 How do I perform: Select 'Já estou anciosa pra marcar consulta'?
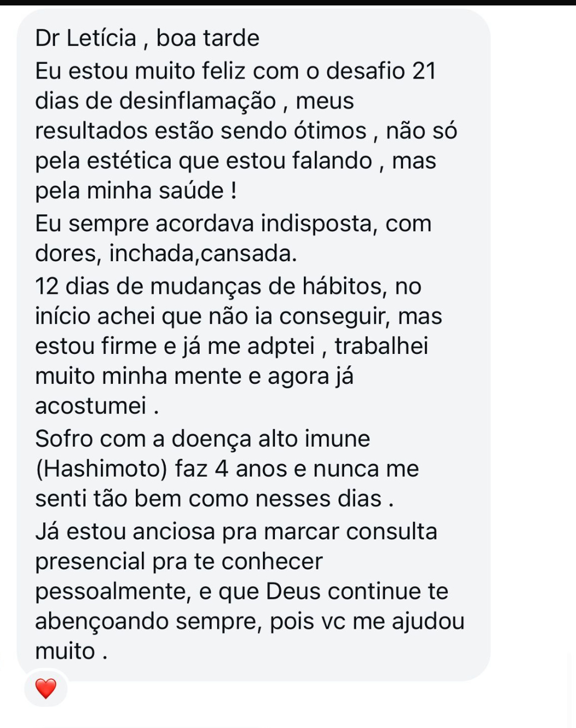(236, 532)
